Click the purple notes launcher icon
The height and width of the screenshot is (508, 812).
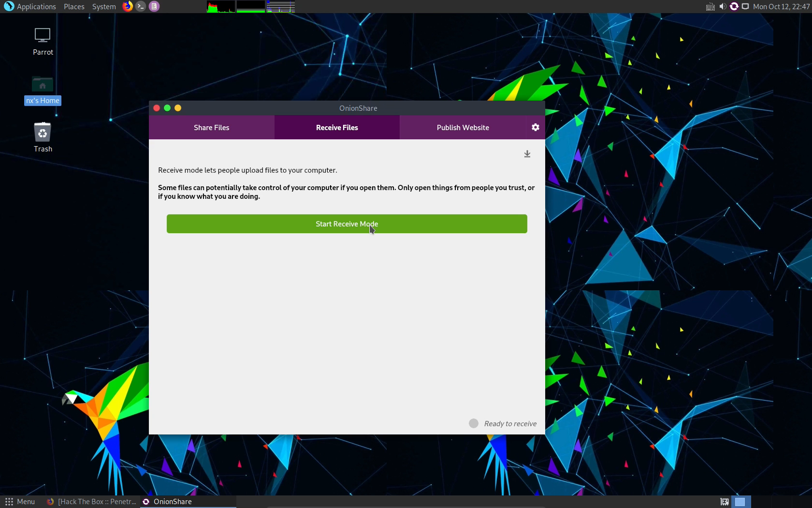click(x=154, y=6)
